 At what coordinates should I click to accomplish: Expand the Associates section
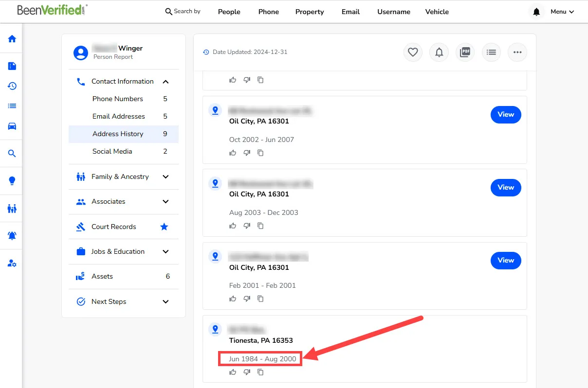click(165, 201)
